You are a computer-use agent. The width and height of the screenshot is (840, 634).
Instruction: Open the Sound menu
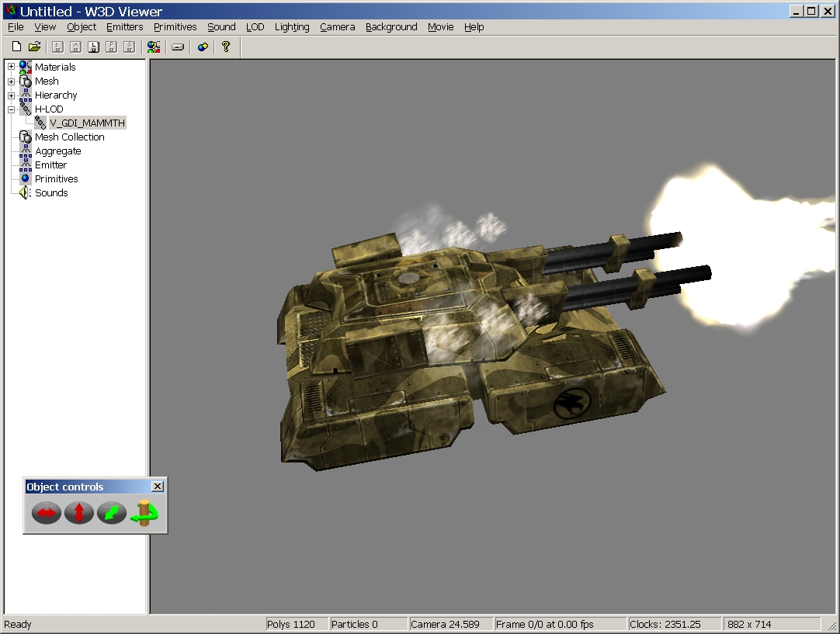(x=221, y=27)
